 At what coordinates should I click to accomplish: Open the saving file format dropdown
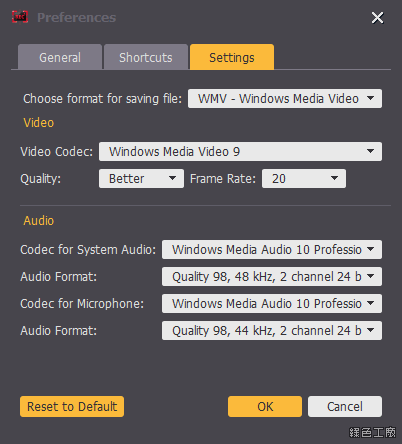(x=285, y=98)
